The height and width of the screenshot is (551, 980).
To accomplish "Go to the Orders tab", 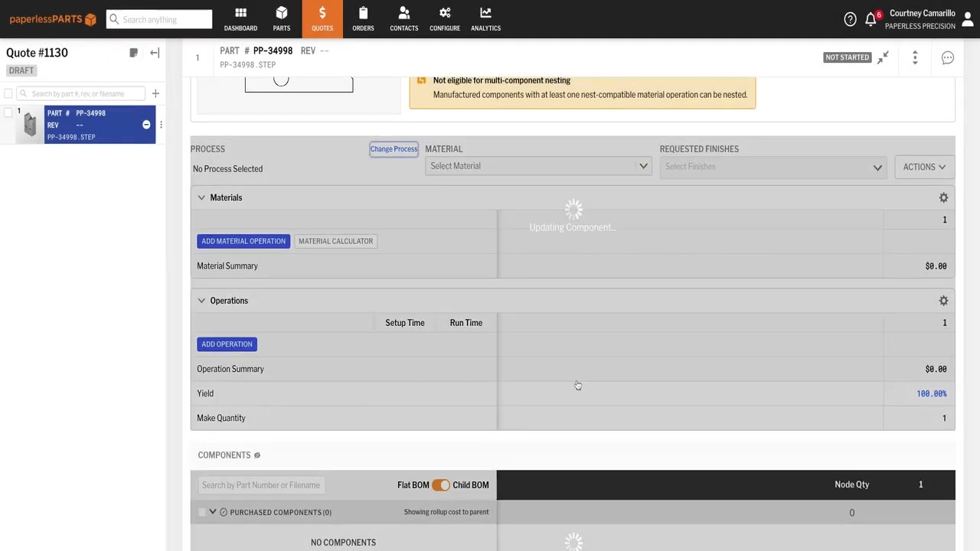I will (363, 19).
